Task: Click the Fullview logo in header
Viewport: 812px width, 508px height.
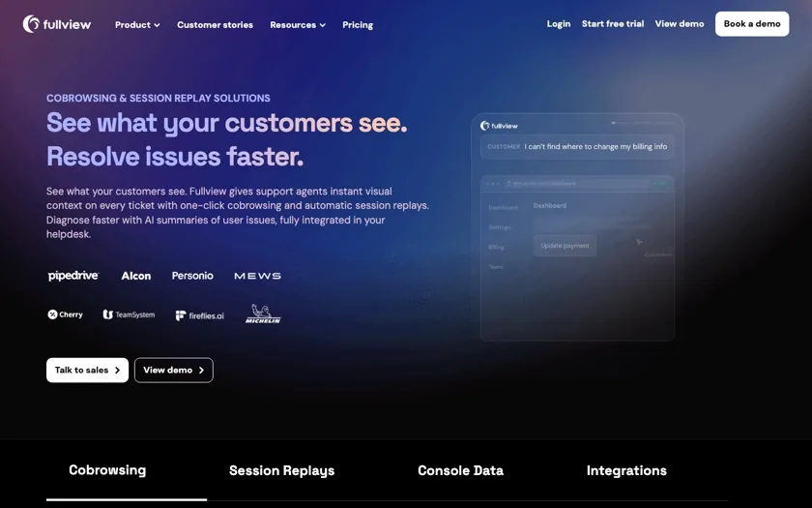Action: click(57, 24)
